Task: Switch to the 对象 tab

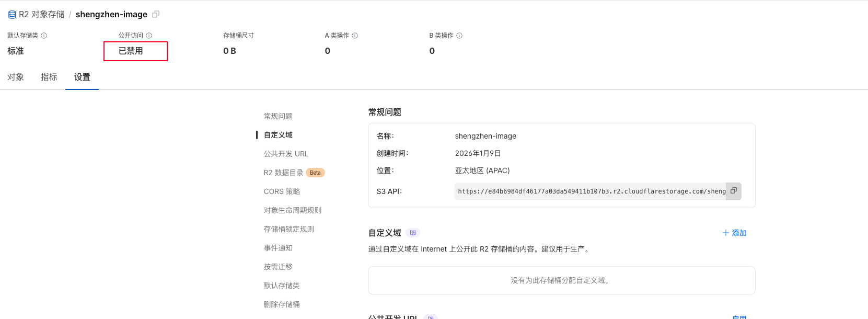Action: [x=16, y=77]
